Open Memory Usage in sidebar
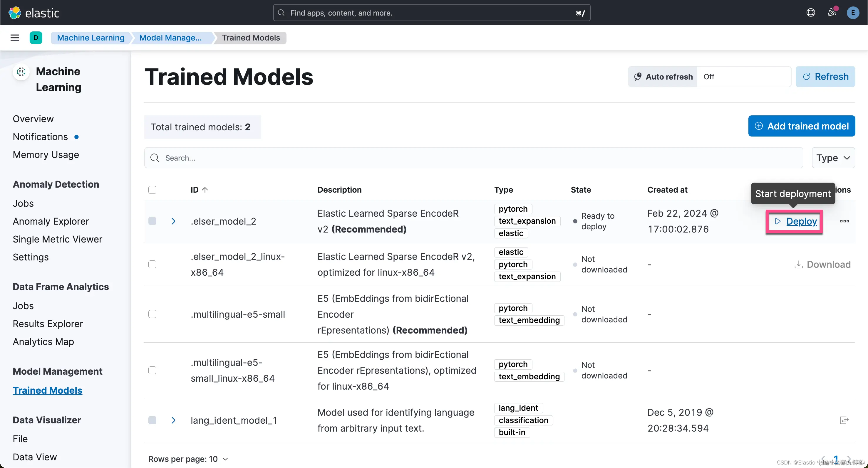868x468 pixels. pos(46,154)
